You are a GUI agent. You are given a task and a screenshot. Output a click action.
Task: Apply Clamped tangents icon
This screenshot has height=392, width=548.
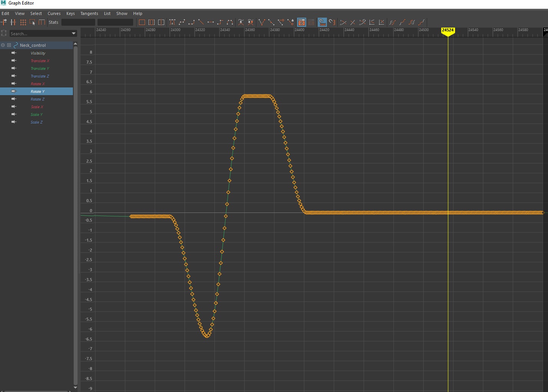191,22
